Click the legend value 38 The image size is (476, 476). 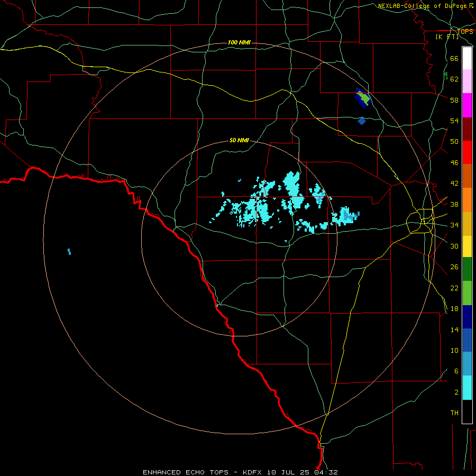click(x=454, y=204)
